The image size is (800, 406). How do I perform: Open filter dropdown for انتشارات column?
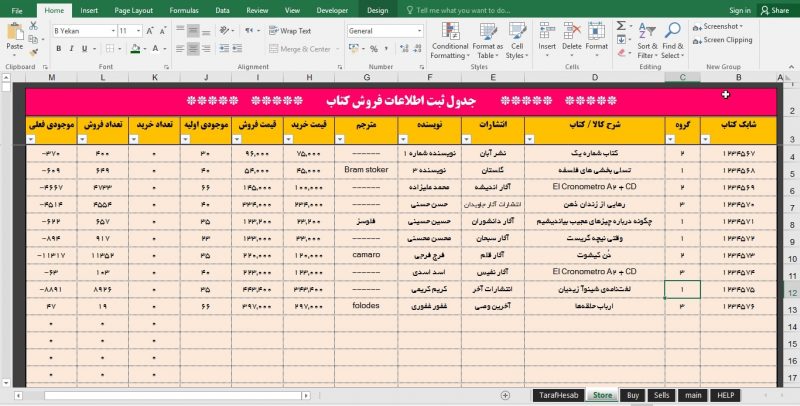(x=466, y=139)
